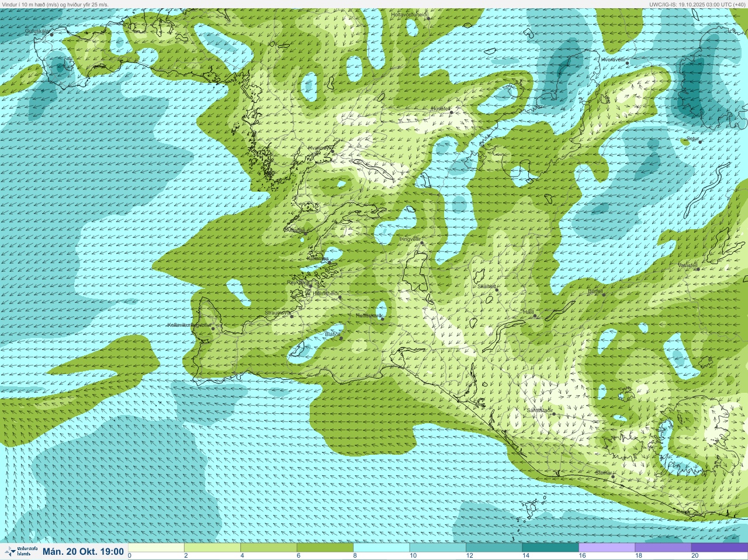Select the Bláfjöll station label
Viewport: 748px width, 560px height.
point(333,334)
